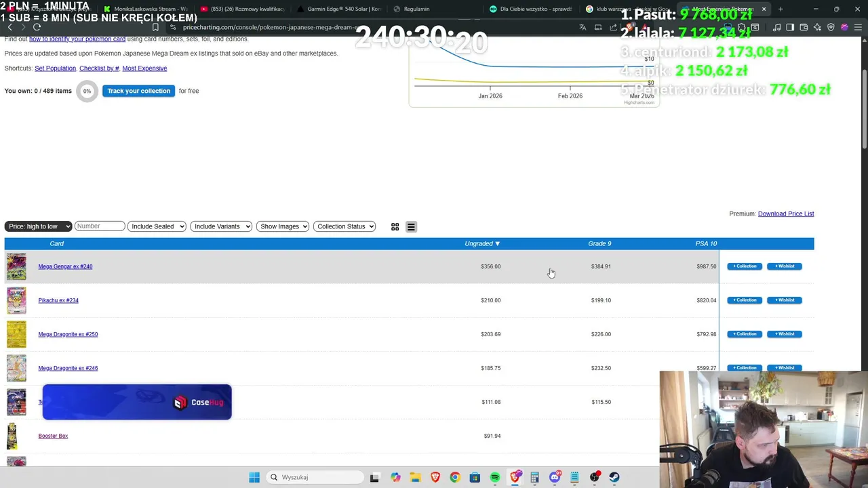Image resolution: width=868 pixels, height=488 pixels.
Task: Toggle browser sidebar panel icon
Action: coord(790,27)
